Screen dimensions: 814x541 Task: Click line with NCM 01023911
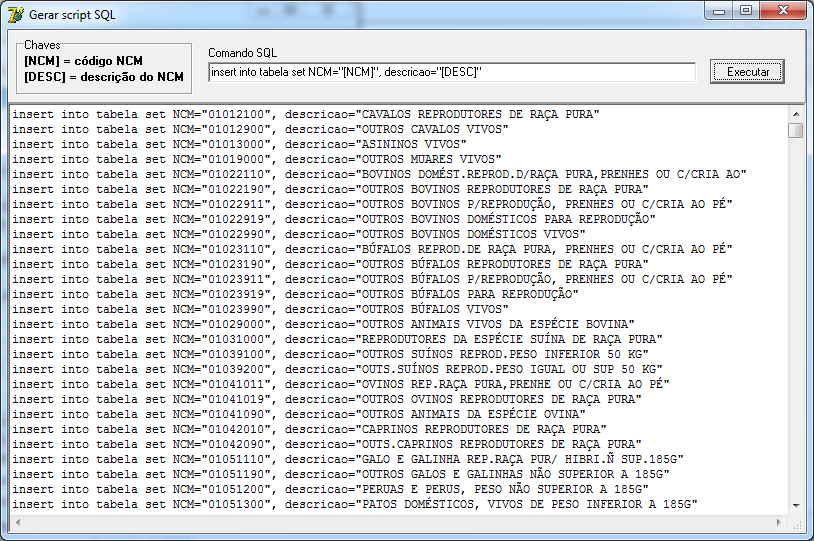[x=372, y=280]
